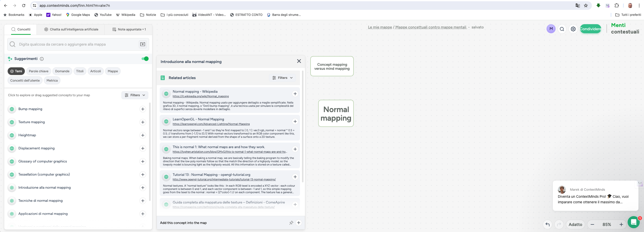Screen dimensions: 644x232
Task: Click the import icon in search box
Action: [143, 44]
